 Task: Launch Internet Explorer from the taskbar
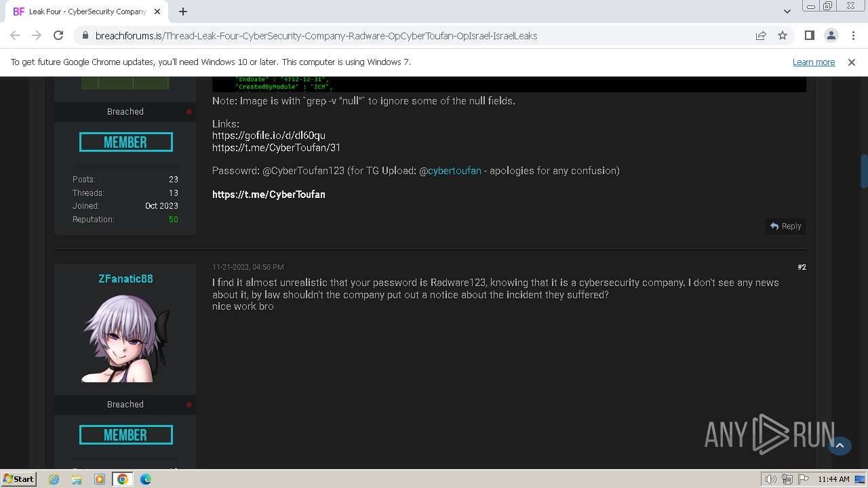[54, 479]
